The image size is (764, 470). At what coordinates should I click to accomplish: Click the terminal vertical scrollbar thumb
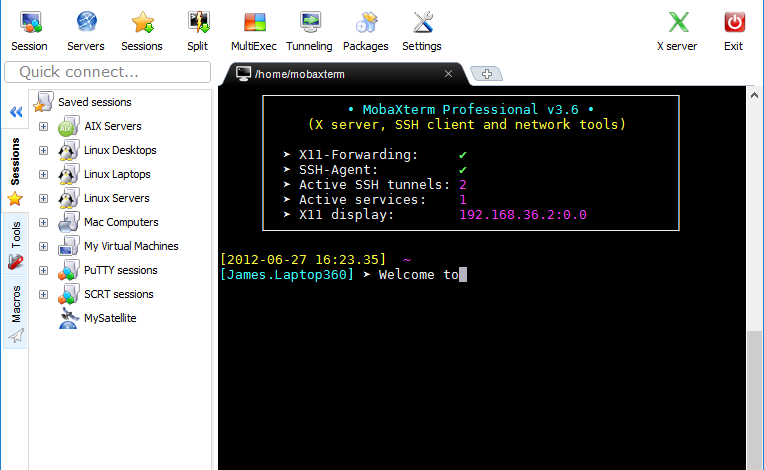(x=754, y=400)
